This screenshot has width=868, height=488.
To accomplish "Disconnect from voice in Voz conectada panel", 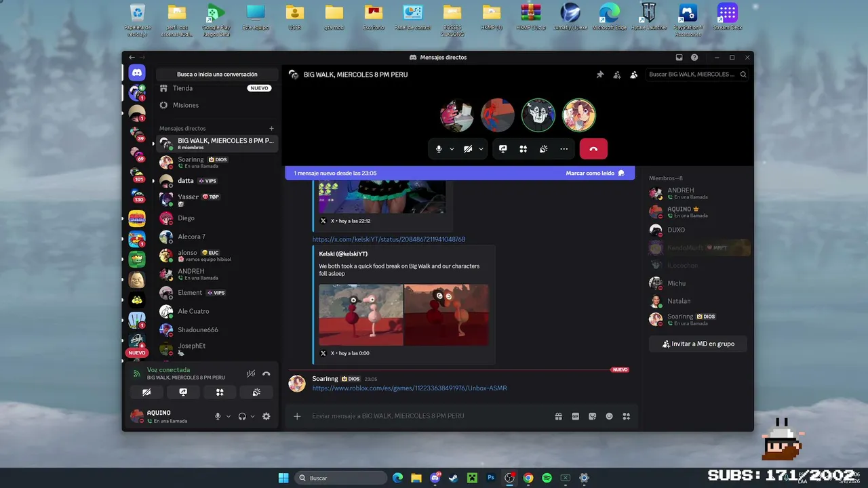I will coord(266,373).
